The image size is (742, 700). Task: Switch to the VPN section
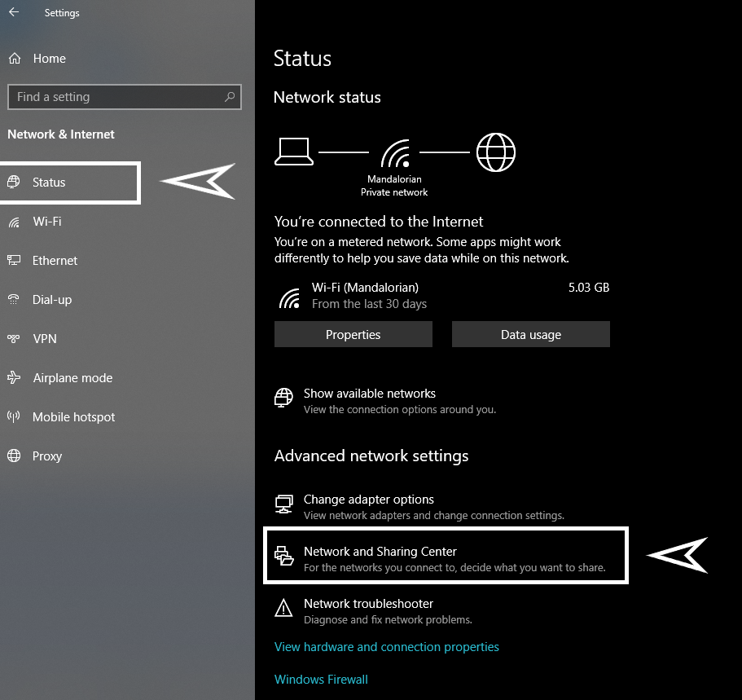(x=45, y=339)
